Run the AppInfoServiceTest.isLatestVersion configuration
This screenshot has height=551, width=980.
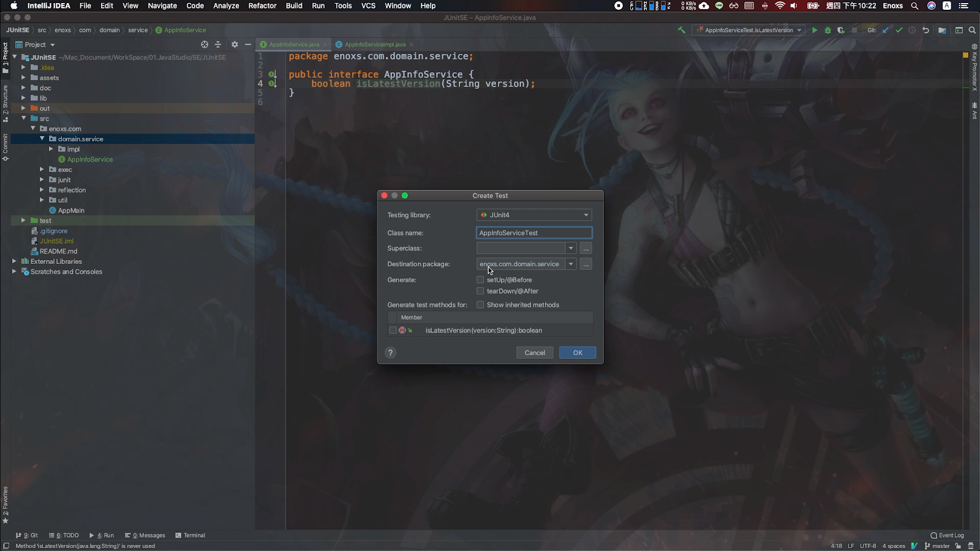tap(815, 30)
